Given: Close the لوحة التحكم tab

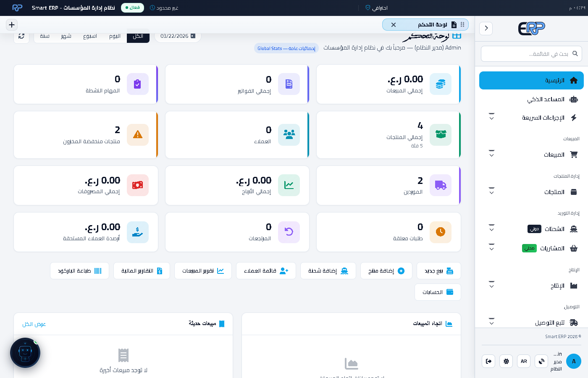Looking at the screenshot, I should click(394, 25).
